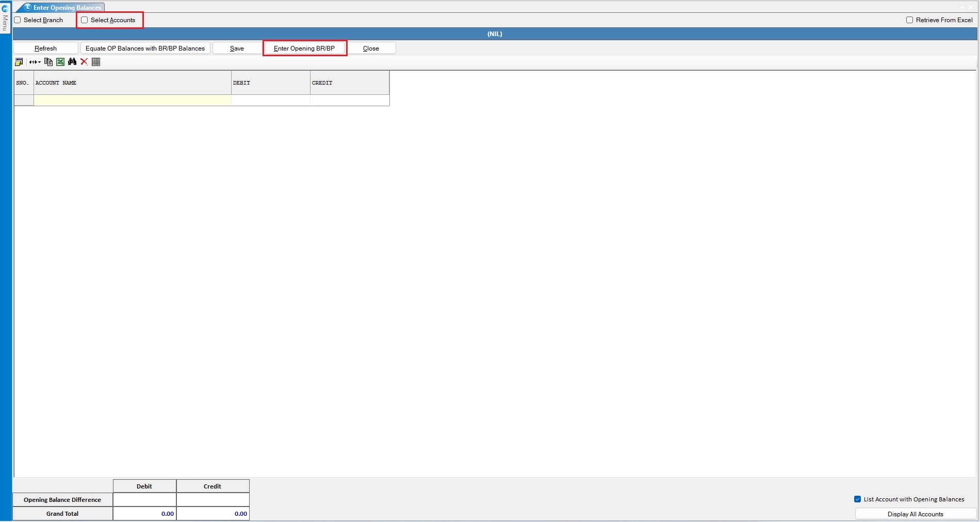
Task: Click the grid layout icon in the toolbar
Action: point(96,62)
